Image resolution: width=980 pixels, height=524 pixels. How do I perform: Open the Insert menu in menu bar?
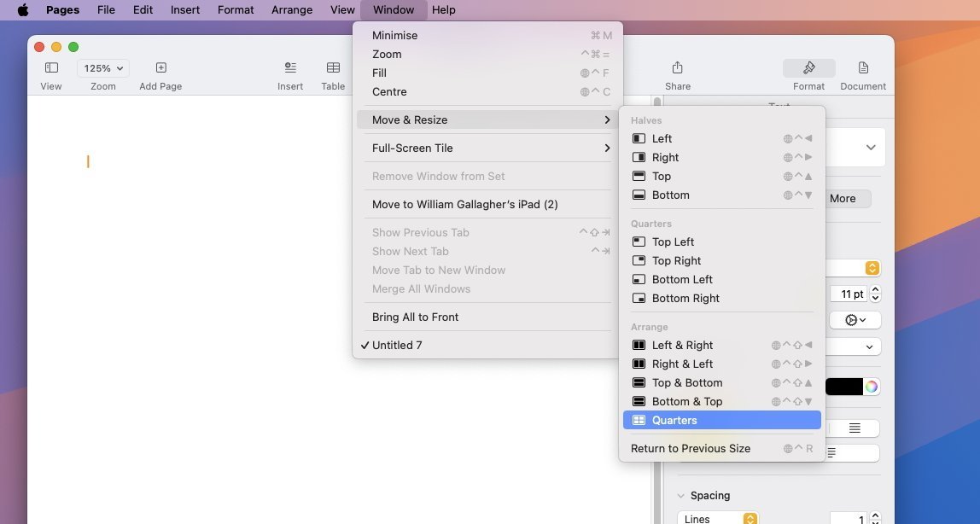pos(185,10)
